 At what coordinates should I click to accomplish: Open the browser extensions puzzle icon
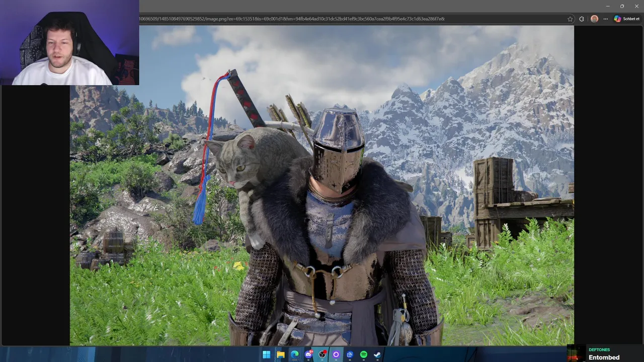click(582, 19)
